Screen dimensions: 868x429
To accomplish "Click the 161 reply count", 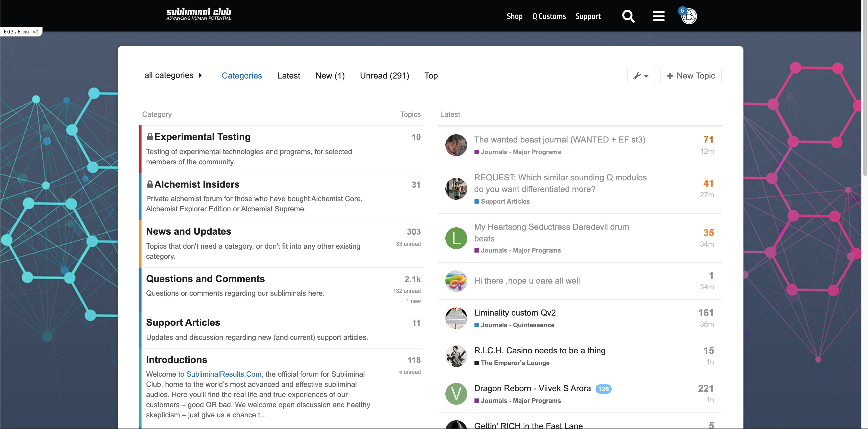I will [706, 313].
